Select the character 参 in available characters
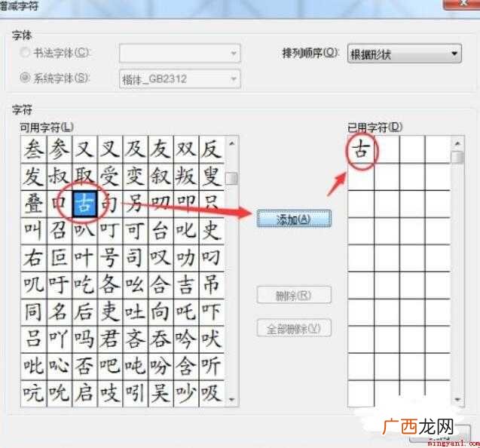The image size is (480, 448). (60, 149)
